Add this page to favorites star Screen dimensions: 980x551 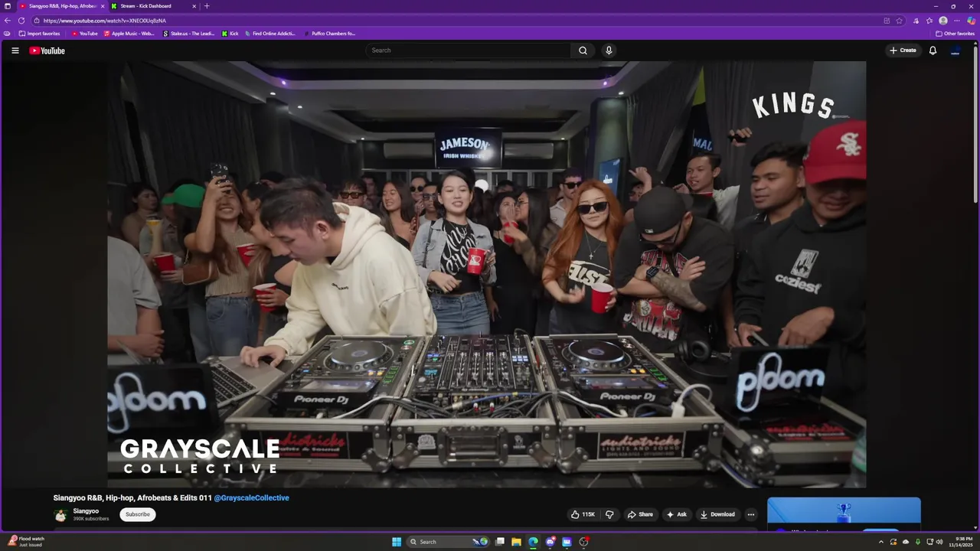[900, 21]
